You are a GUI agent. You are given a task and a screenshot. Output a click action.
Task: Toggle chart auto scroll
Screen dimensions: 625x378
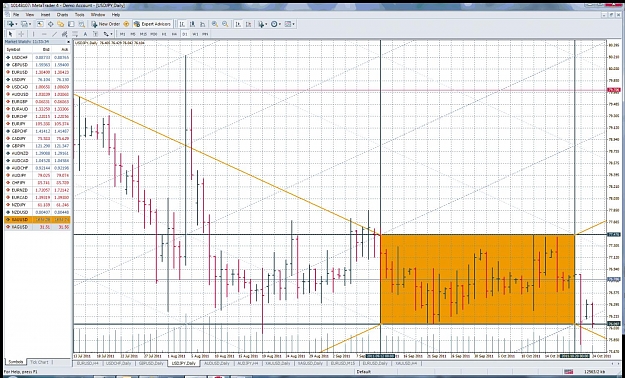point(238,24)
